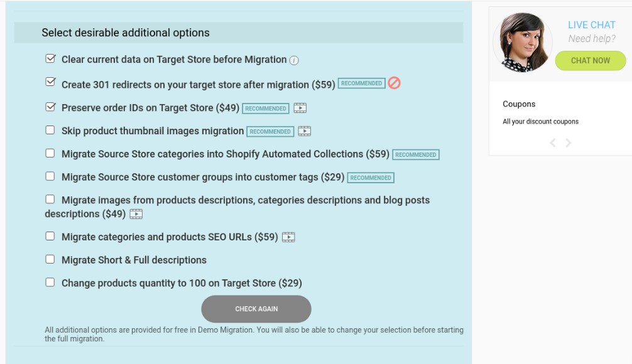Screen dimensions: 632x364
Task: Click the left arrow in Coupons carousel
Action: [552, 143]
